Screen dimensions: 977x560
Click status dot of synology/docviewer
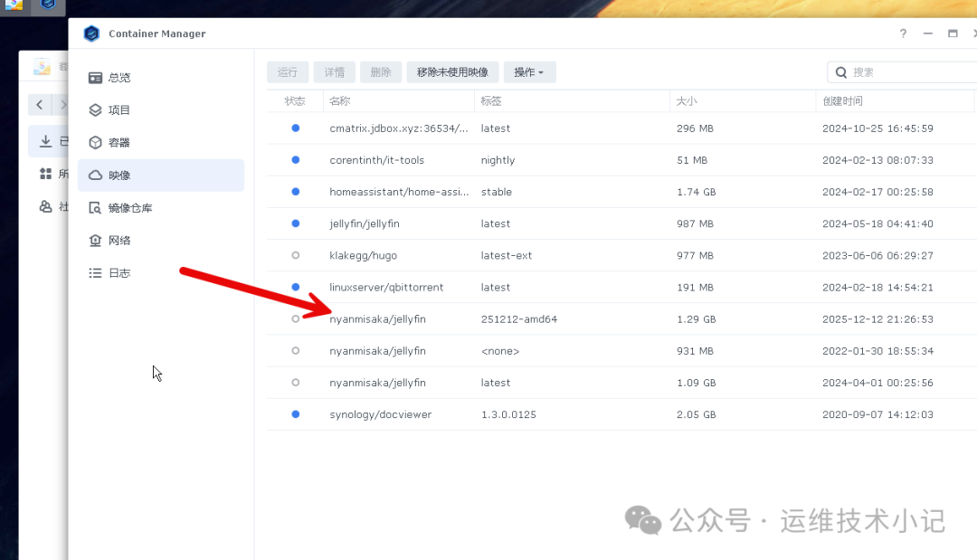pos(295,413)
